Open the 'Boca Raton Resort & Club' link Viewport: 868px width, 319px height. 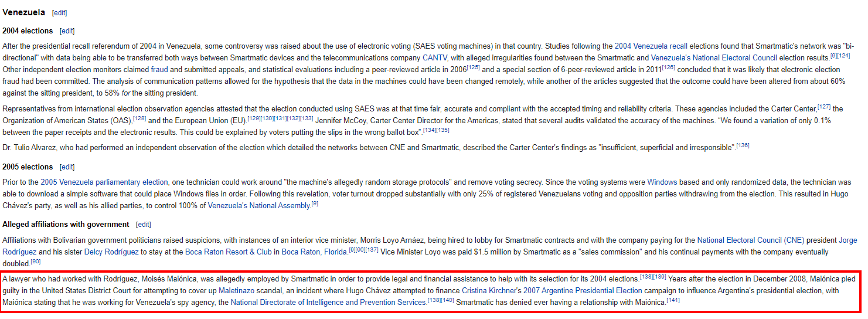229,252
